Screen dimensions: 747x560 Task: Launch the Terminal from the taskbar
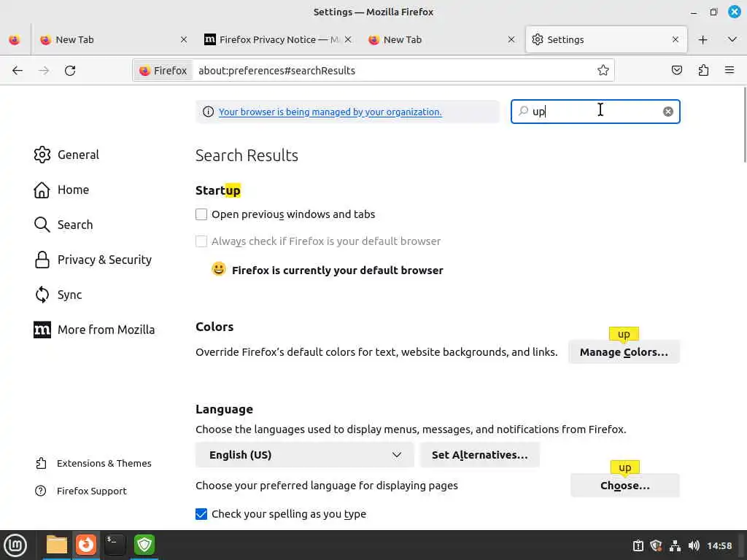pyautogui.click(x=115, y=545)
